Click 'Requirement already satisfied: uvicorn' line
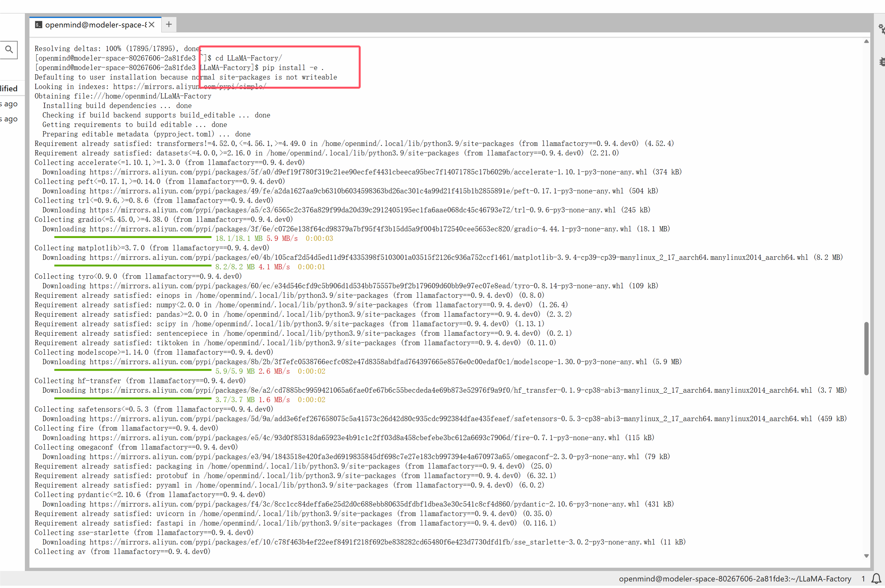 click(293, 514)
